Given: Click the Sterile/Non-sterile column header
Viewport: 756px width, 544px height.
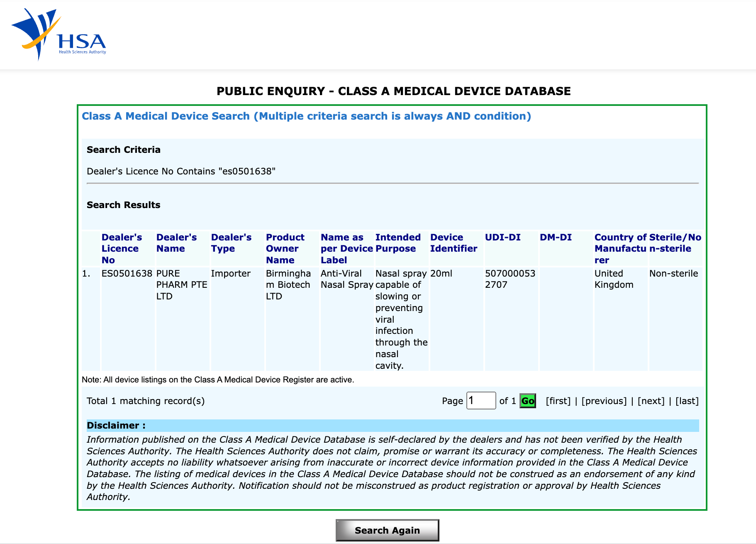Looking at the screenshot, I should click(x=675, y=243).
